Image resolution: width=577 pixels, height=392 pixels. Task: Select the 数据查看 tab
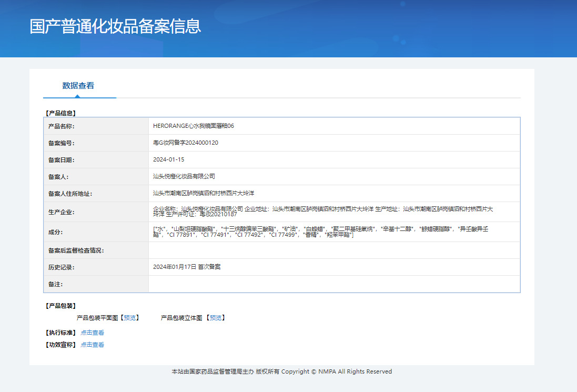pos(78,86)
